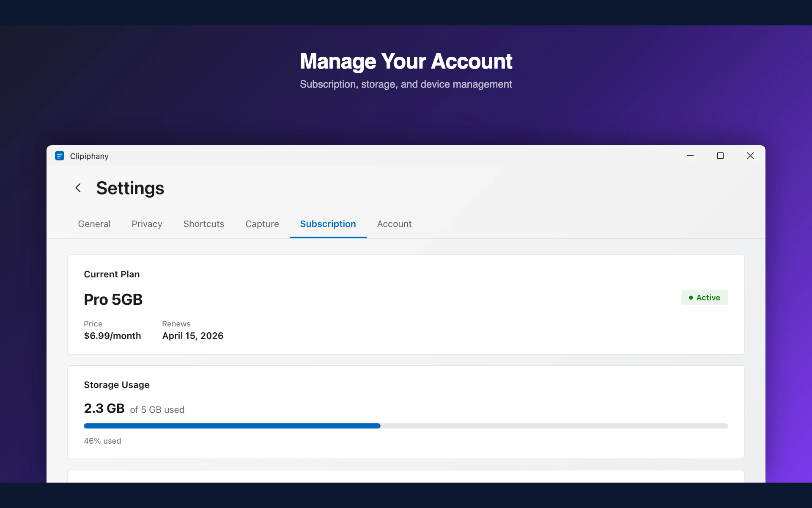Click the 'Subscription, storage, and device management' subtitle
The width and height of the screenshot is (812, 508).
coord(406,84)
